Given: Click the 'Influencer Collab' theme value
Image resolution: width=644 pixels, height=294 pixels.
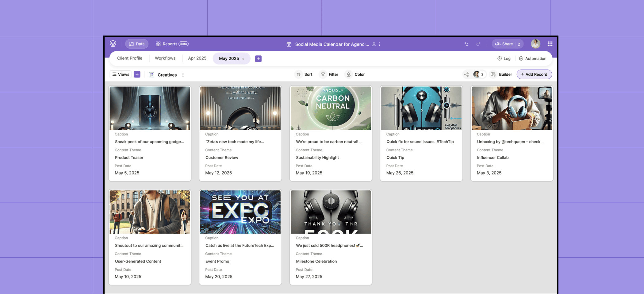Looking at the screenshot, I should click(493, 158).
